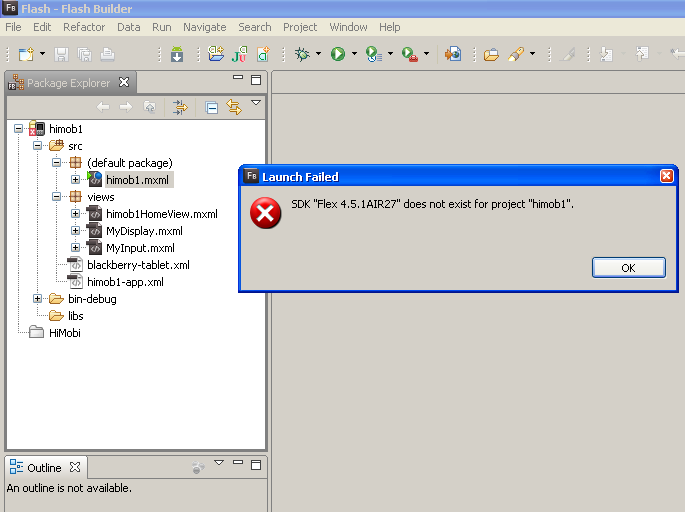The image size is (685, 523).
Task: Toggle Link with Editor icon
Action: pos(234,107)
